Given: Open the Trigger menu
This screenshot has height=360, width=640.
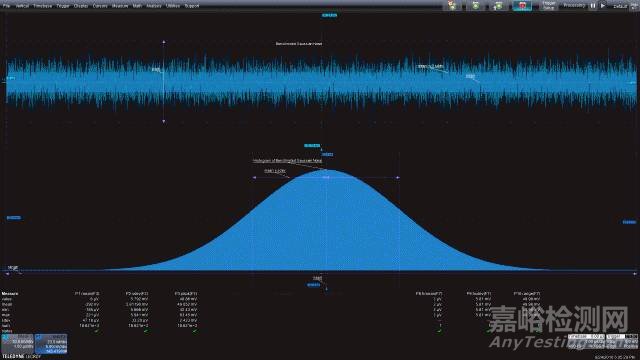Looking at the screenshot, I should click(63, 6).
